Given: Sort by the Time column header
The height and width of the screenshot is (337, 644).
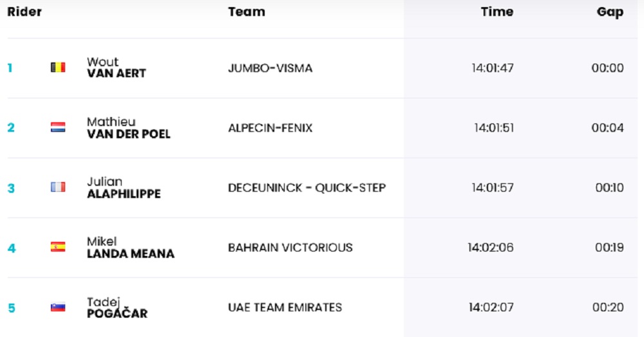Looking at the screenshot, I should (x=497, y=12).
